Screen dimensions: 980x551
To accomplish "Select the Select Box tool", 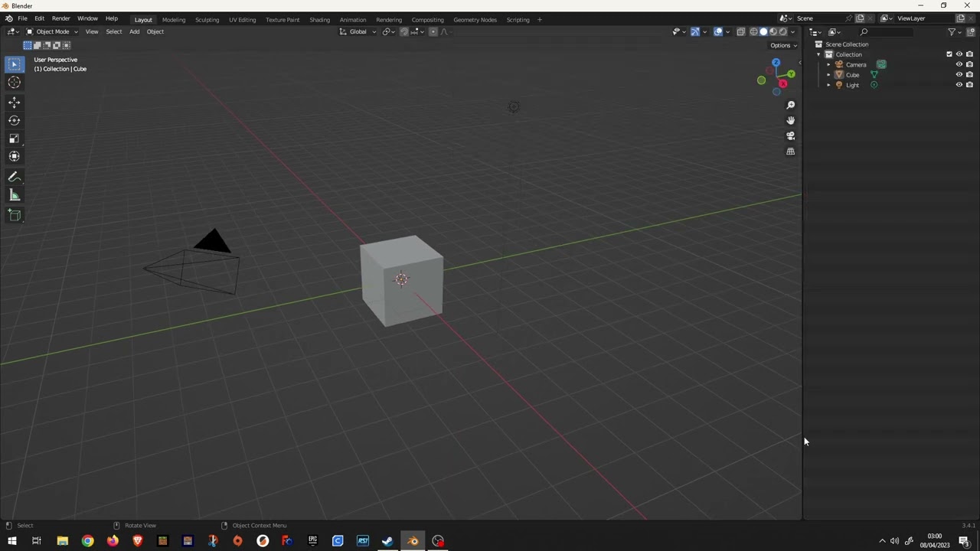I will click(x=14, y=65).
